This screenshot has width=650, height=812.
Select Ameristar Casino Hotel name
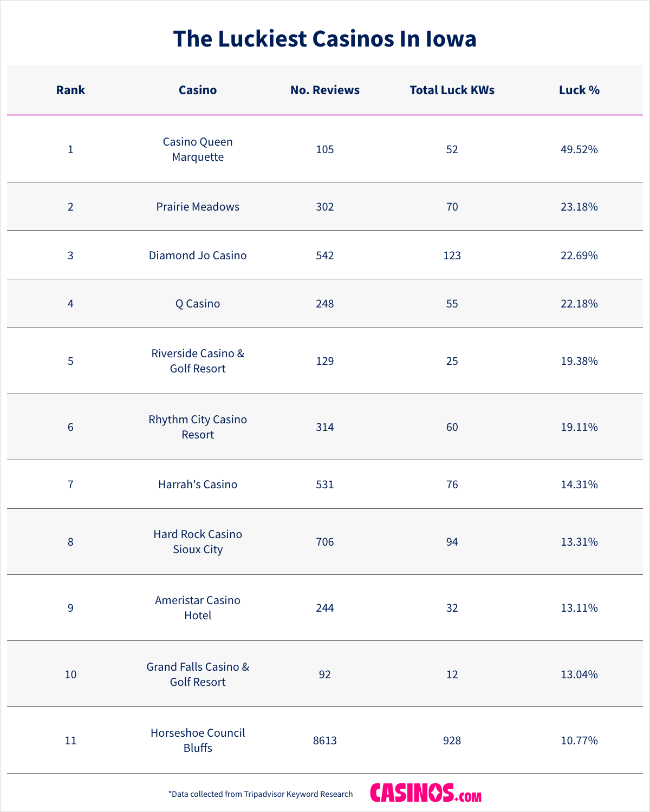pyautogui.click(x=198, y=608)
